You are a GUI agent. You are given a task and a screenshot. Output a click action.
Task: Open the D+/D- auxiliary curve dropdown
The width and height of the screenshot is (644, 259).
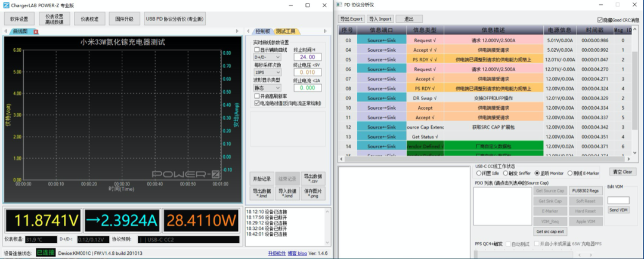267,57
